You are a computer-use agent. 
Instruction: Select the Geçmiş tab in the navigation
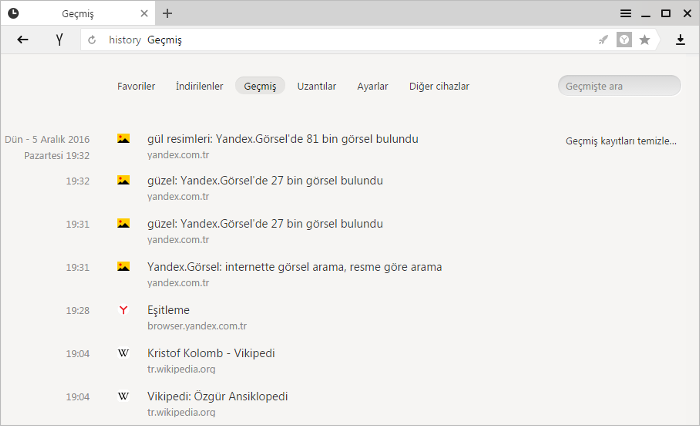(x=260, y=86)
